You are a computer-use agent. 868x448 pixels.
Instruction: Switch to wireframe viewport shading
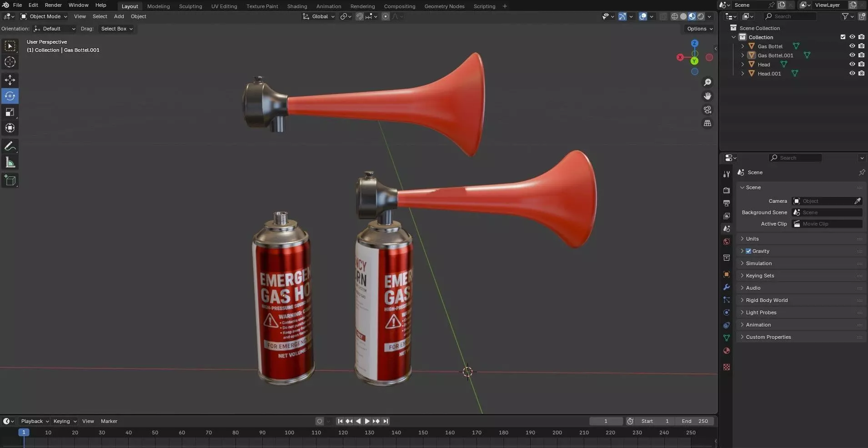pyautogui.click(x=675, y=16)
